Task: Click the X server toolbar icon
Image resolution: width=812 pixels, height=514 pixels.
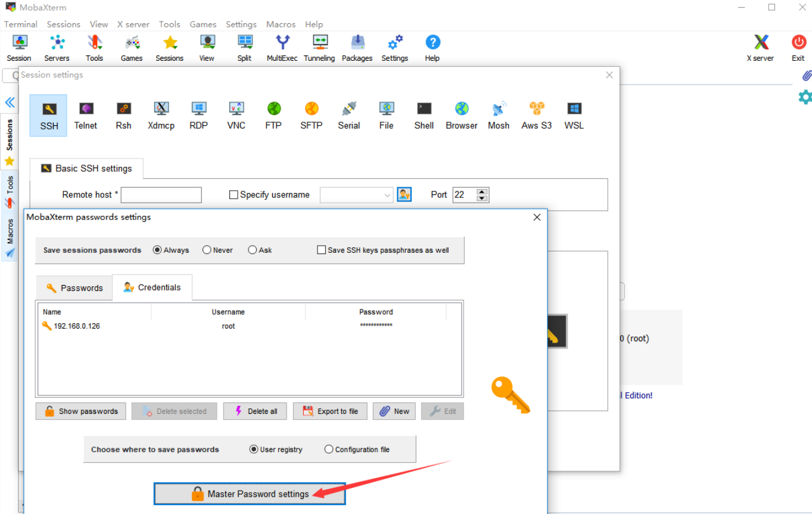Action: [760, 48]
